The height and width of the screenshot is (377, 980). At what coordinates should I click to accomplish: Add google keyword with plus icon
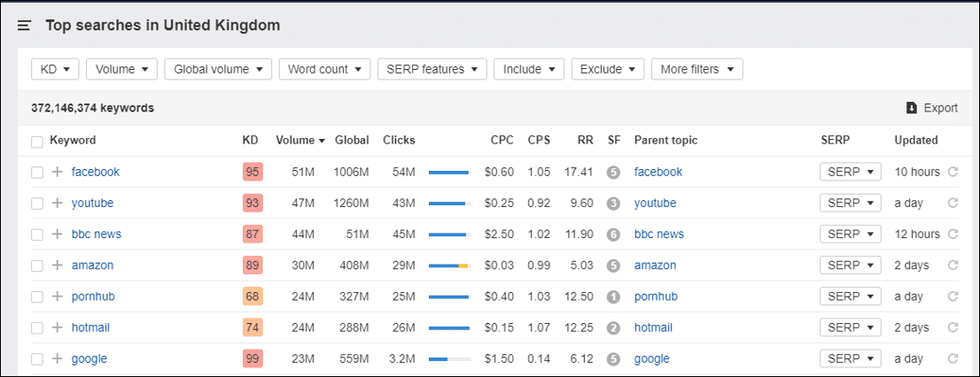tap(58, 359)
